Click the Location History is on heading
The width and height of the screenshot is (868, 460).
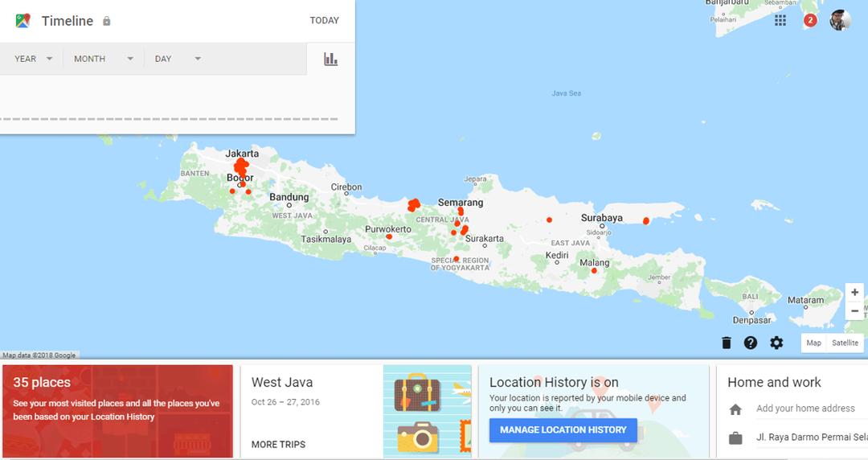(554, 383)
